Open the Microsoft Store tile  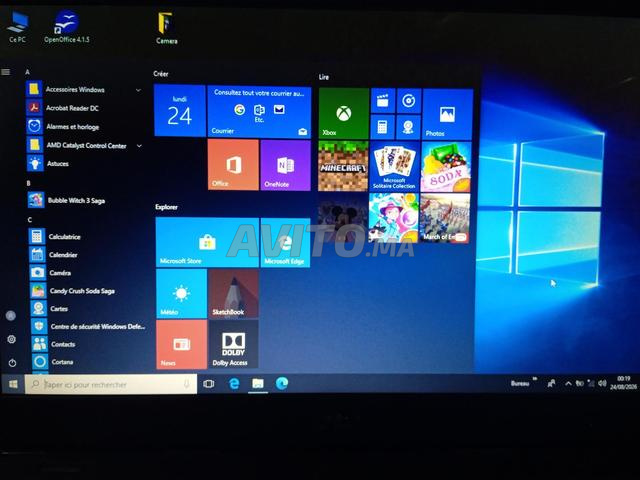click(x=207, y=242)
